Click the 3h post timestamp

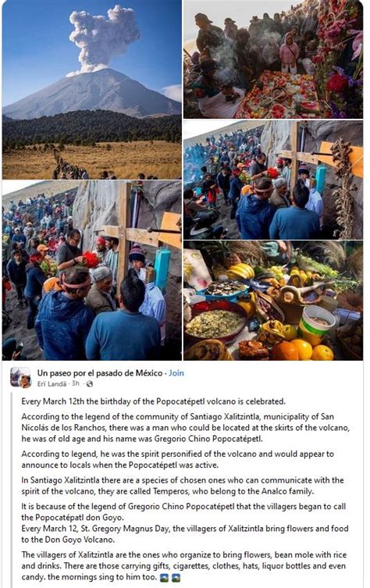(76, 383)
